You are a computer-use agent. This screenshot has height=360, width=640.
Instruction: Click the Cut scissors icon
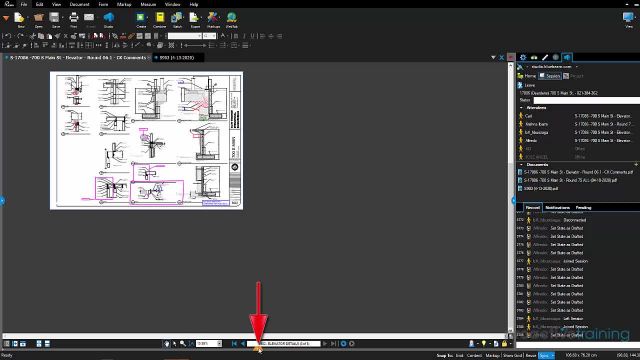(x=33, y=36)
